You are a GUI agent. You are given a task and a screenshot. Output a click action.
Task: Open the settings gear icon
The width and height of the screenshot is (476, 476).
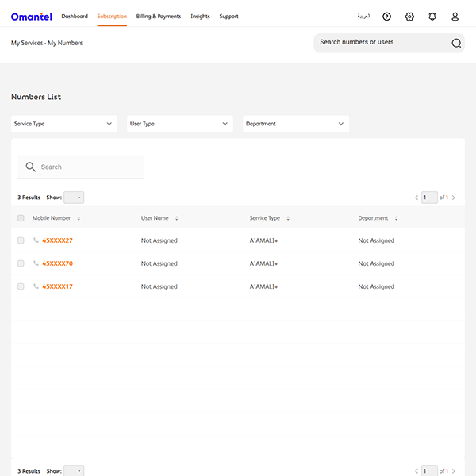point(409,17)
